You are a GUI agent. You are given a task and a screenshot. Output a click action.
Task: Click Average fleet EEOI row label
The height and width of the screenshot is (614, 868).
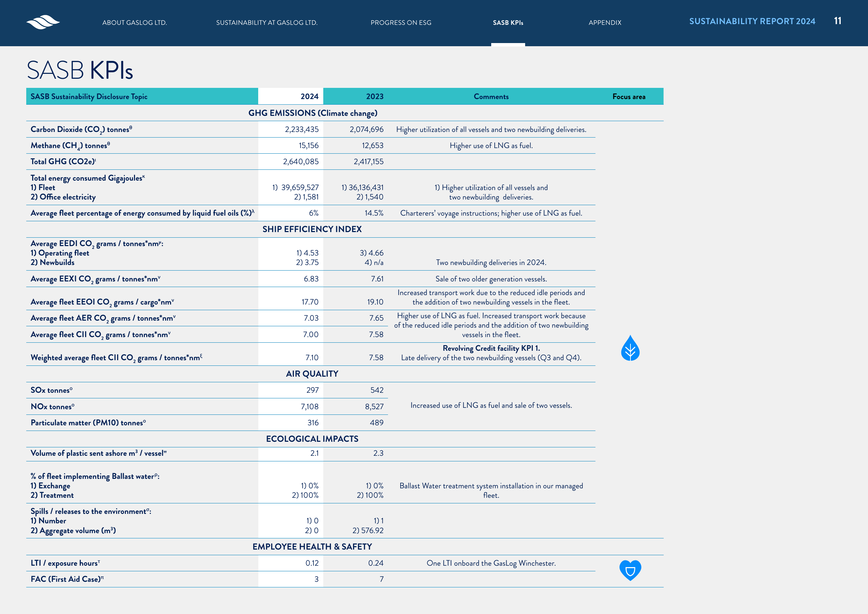point(102,302)
